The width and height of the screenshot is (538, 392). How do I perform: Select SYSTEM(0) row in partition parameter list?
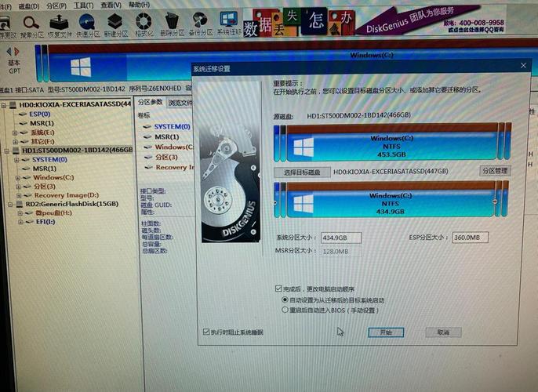(172, 126)
